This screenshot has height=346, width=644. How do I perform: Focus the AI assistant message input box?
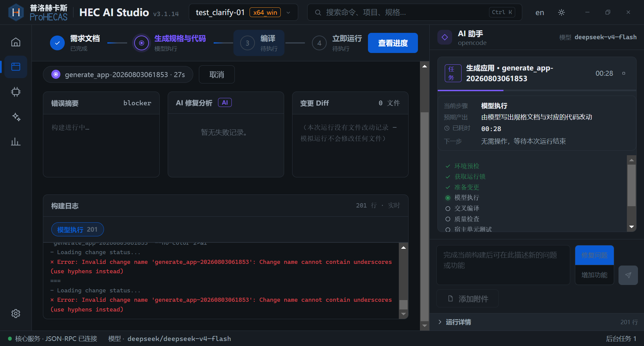tap(503, 265)
